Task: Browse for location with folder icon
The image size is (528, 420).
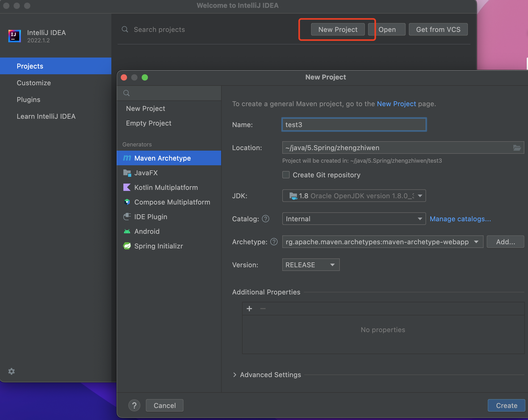Action: (x=517, y=148)
